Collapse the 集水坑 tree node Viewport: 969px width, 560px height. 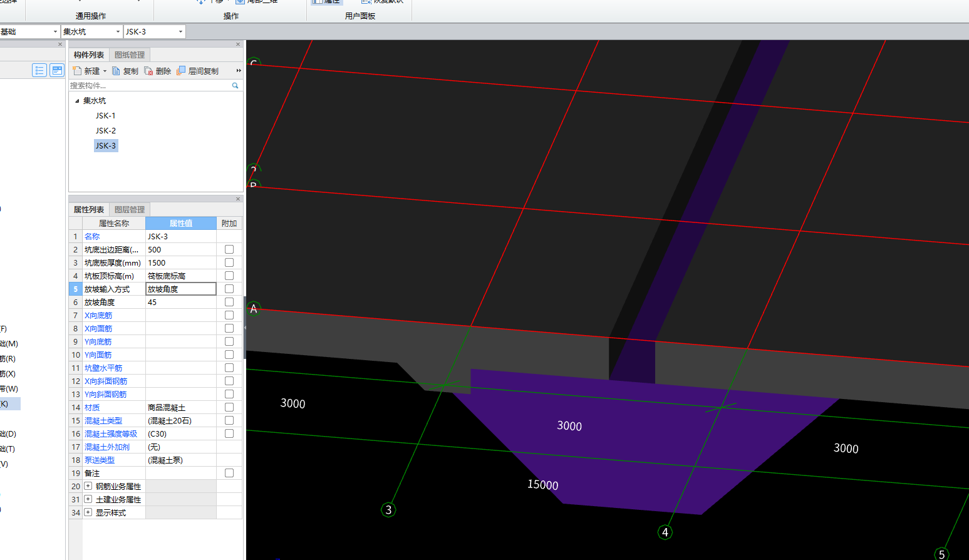click(x=77, y=101)
